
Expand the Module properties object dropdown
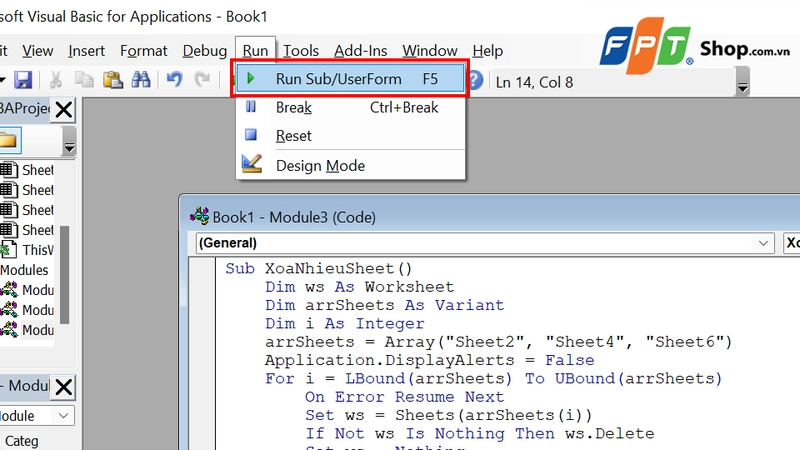(63, 416)
